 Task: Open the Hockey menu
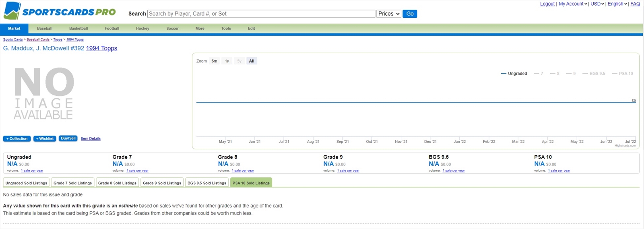click(x=142, y=29)
